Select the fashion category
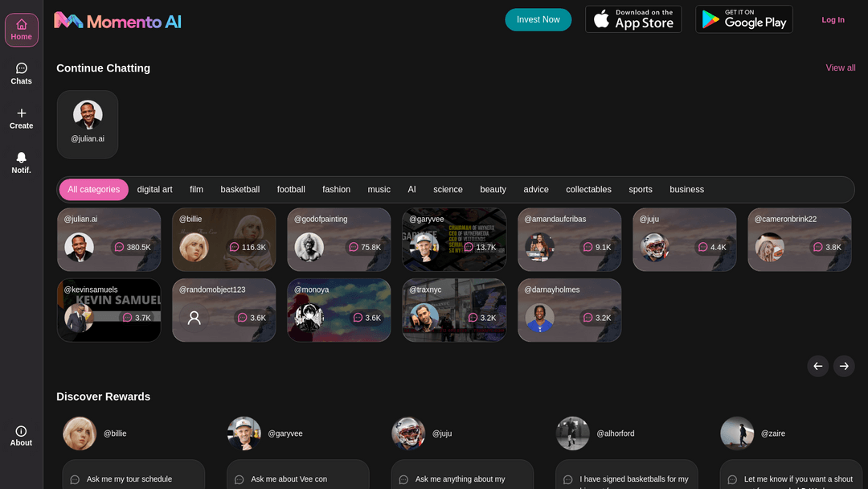Viewport: 868px width, 489px height. coord(337,189)
